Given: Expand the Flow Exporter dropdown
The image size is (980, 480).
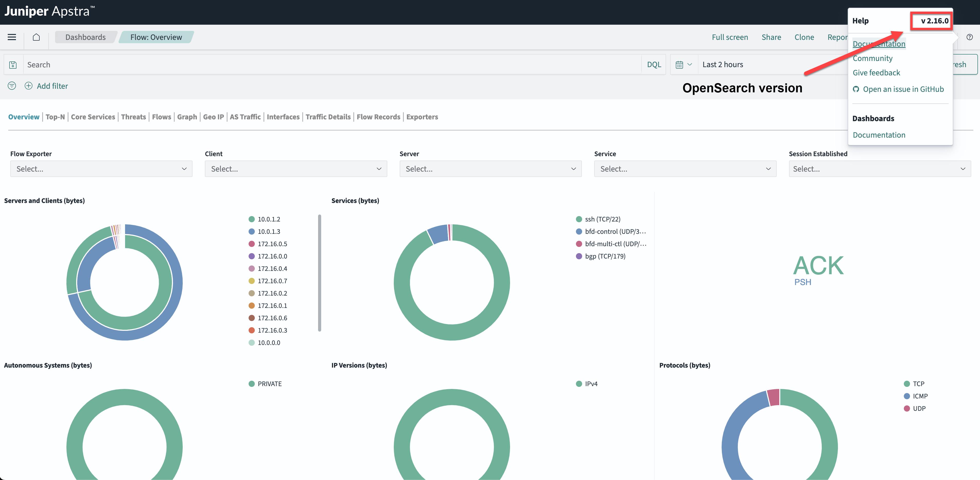Looking at the screenshot, I should 101,169.
